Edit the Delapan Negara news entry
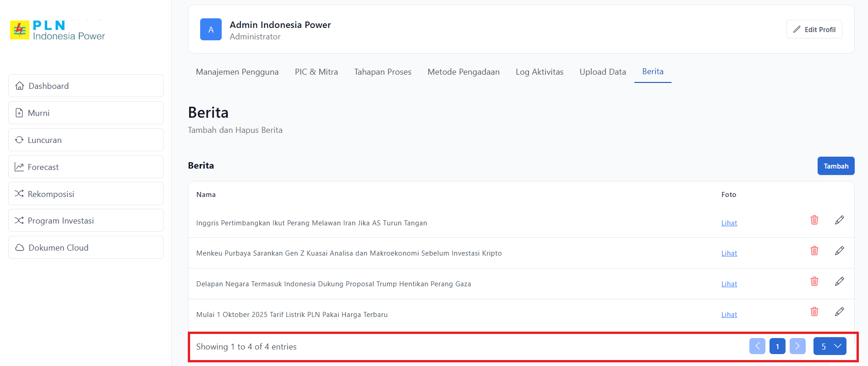 (x=839, y=281)
